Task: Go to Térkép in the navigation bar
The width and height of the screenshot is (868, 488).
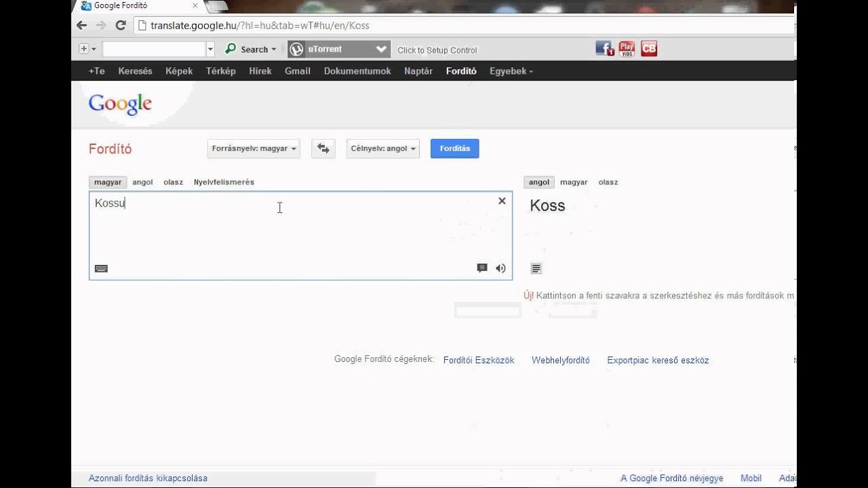Action: click(x=220, y=71)
